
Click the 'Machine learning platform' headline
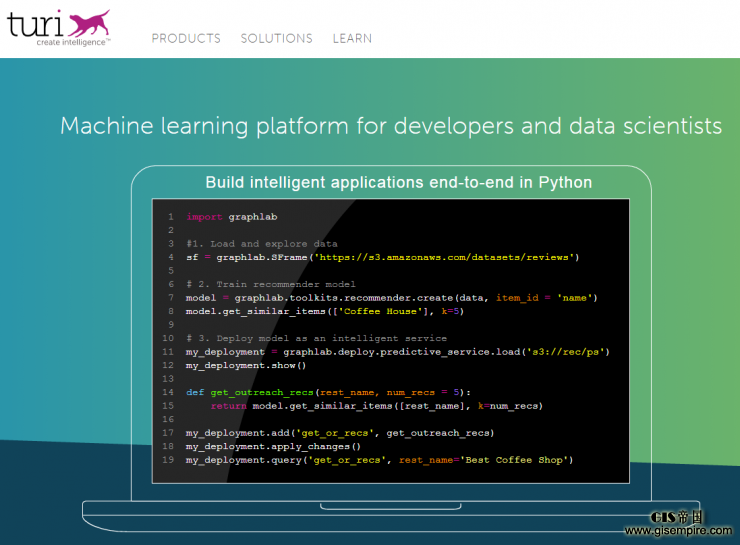pyautogui.click(x=390, y=126)
